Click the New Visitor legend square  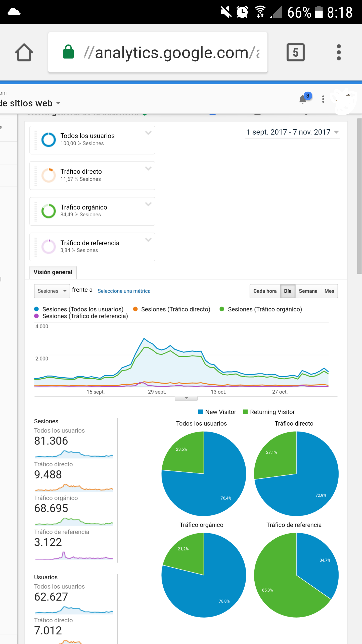(x=201, y=412)
